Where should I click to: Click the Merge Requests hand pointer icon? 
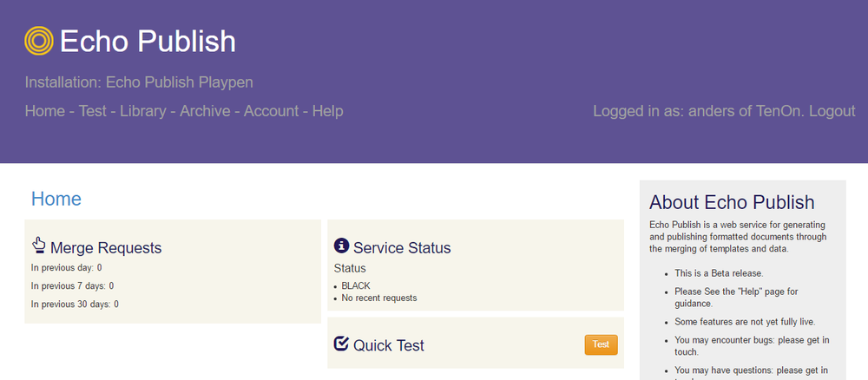tap(38, 245)
